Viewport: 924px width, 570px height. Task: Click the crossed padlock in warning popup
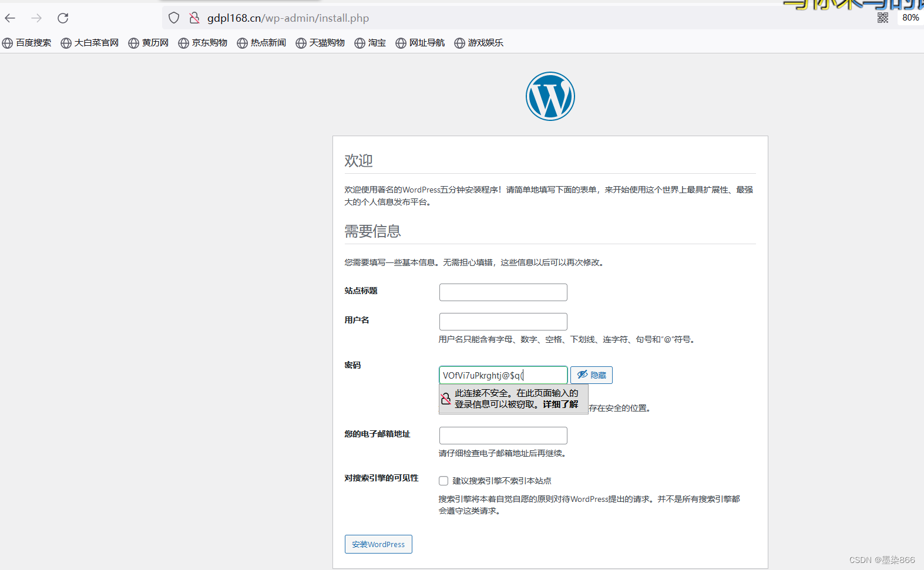446,399
